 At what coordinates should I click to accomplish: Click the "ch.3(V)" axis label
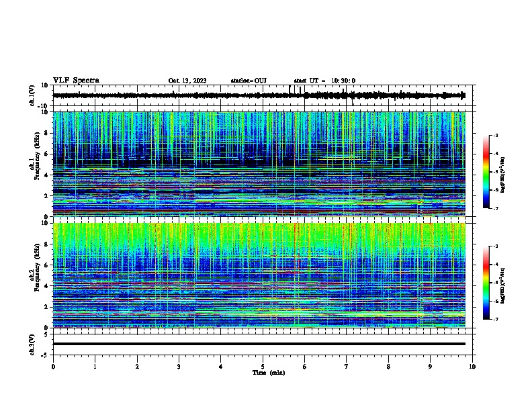[x=32, y=345]
